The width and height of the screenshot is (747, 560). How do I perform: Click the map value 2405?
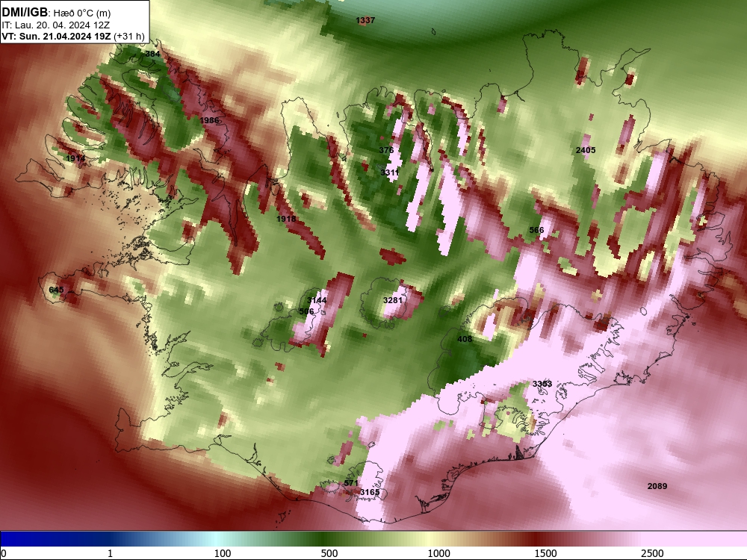click(x=586, y=150)
